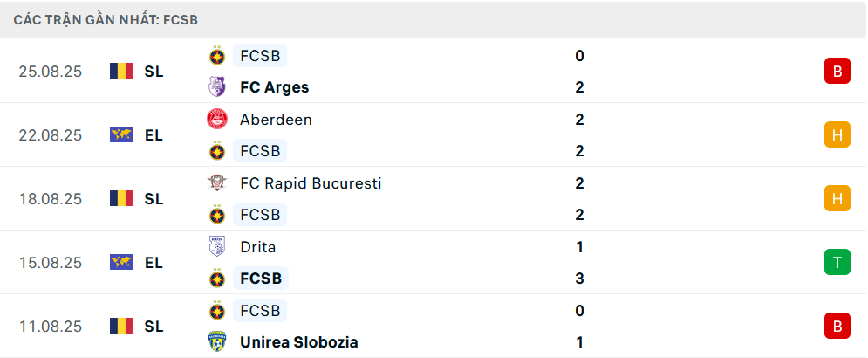Click the FC Rapid Bucuresti crest
The height and width of the screenshot is (358, 868).
(x=217, y=183)
